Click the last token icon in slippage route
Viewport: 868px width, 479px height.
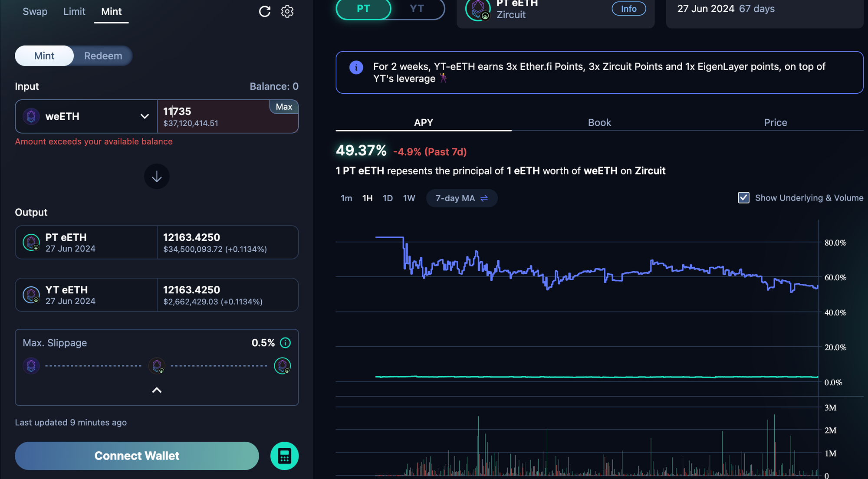[x=283, y=366]
